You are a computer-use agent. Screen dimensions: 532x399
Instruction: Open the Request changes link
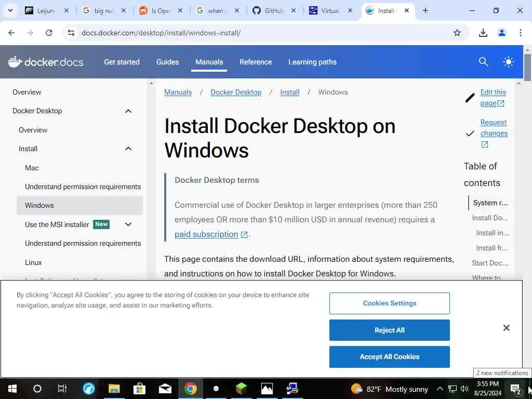coord(494,133)
